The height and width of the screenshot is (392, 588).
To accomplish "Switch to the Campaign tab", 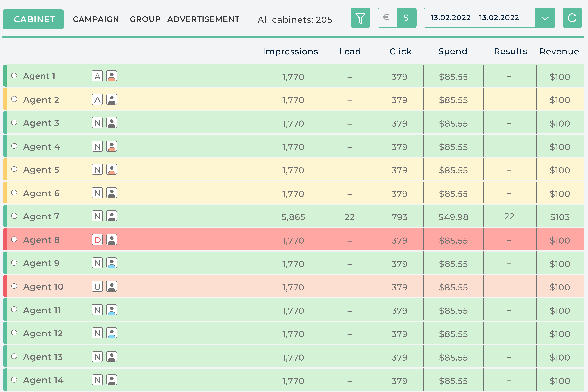I will pos(96,19).
